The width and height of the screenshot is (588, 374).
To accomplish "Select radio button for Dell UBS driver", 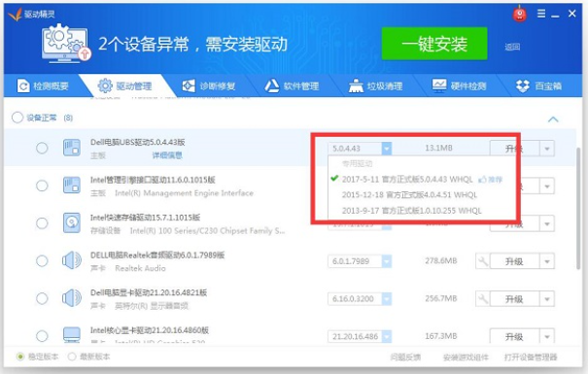I will click(42, 148).
